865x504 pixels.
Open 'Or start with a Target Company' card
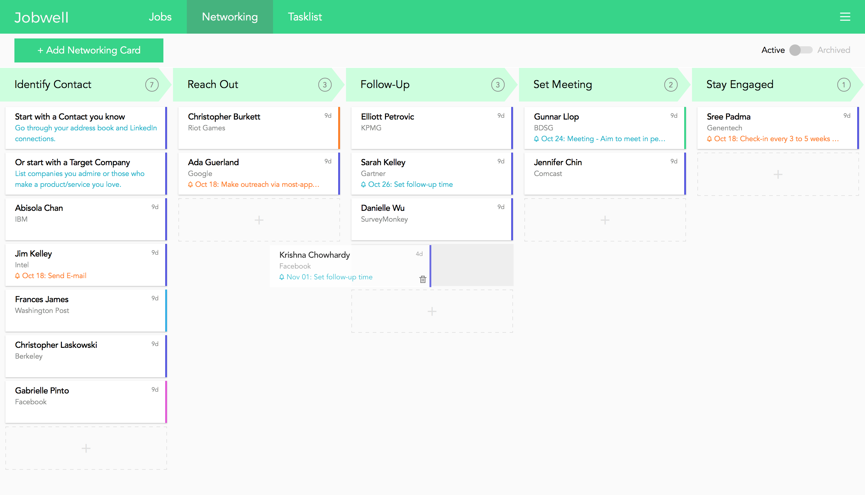point(86,173)
